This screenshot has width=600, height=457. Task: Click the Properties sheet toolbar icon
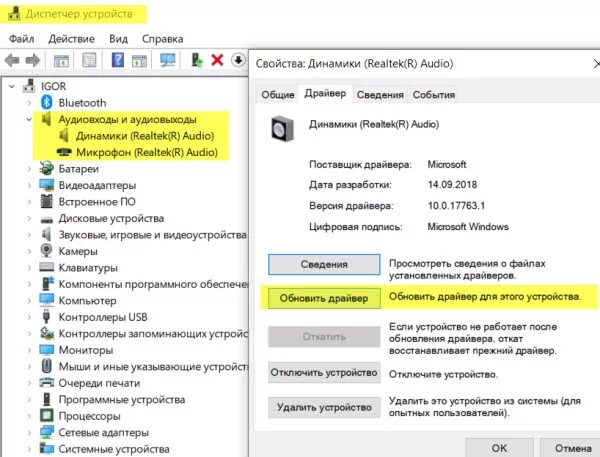click(89, 60)
